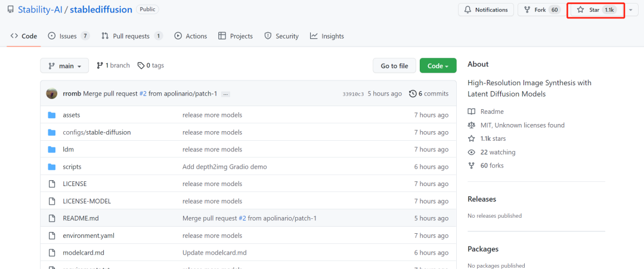644x269 pixels.
Task: View the 1 branch link
Action: pos(113,65)
